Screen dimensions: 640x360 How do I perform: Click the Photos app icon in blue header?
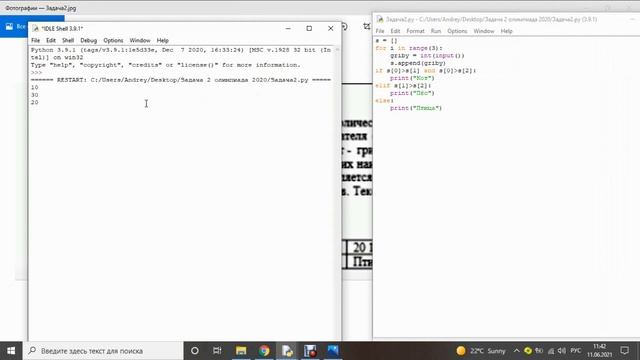[x=9, y=26]
